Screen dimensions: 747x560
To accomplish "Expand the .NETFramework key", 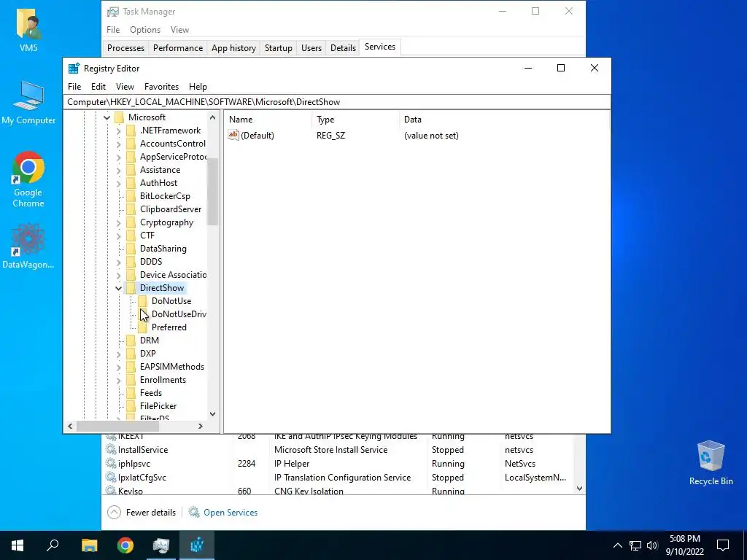I will click(x=119, y=131).
